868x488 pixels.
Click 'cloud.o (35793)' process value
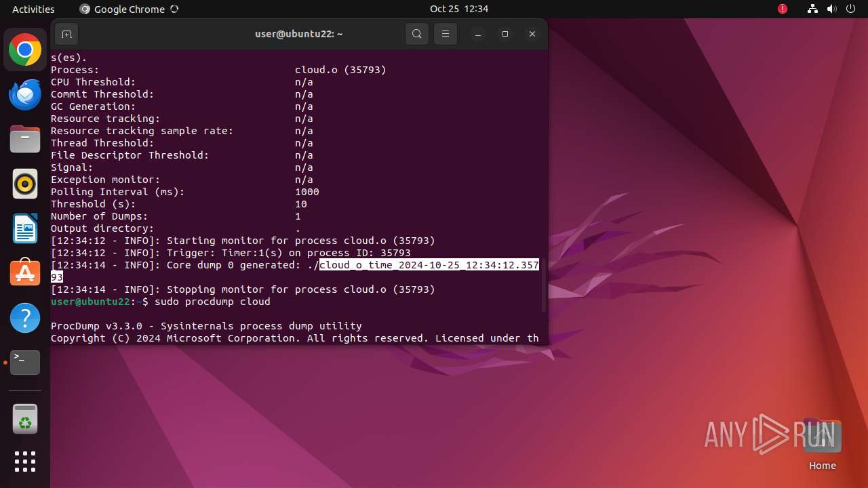pos(340,70)
